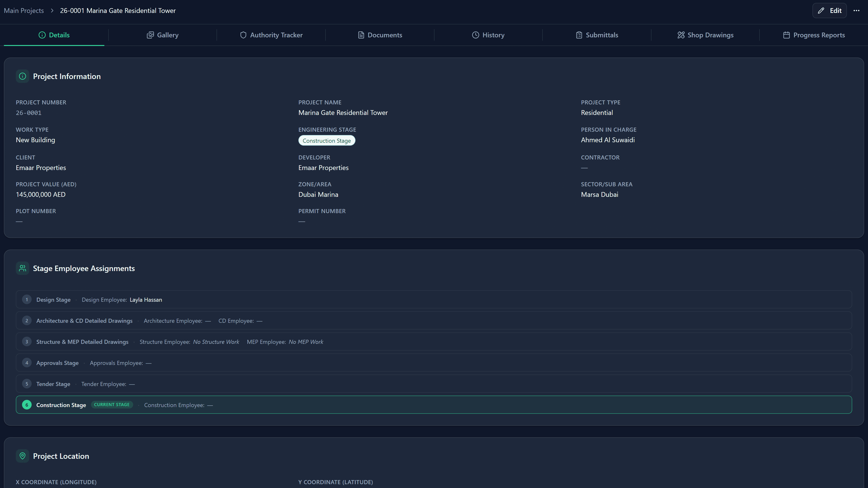868x488 pixels.
Task: Click the number 5 stage badge
Action: [x=27, y=384]
